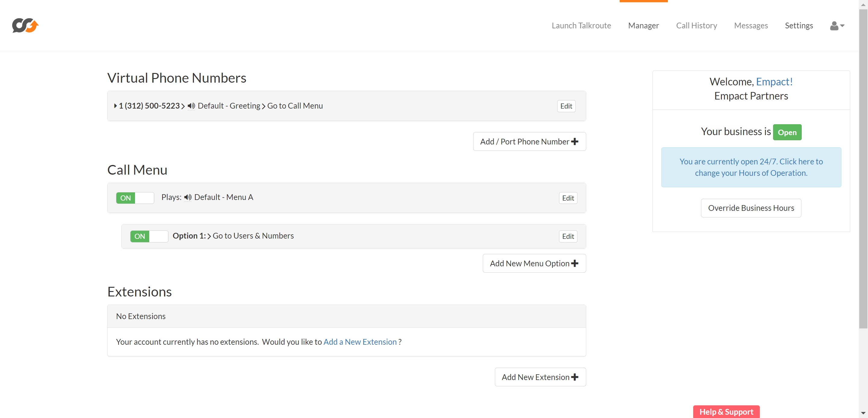Click the green Open business status badge
This screenshot has width=868, height=418.
[787, 132]
